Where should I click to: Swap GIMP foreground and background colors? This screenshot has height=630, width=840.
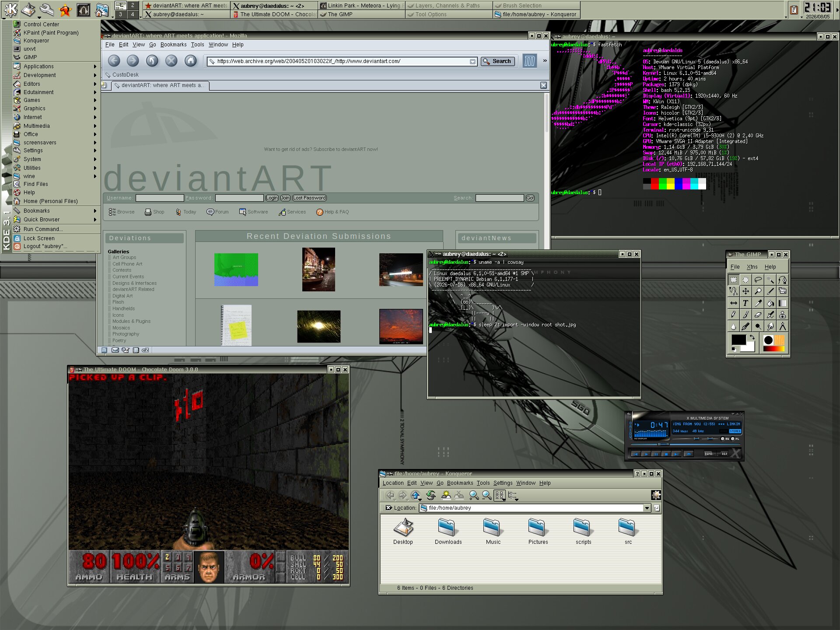pyautogui.click(x=752, y=337)
